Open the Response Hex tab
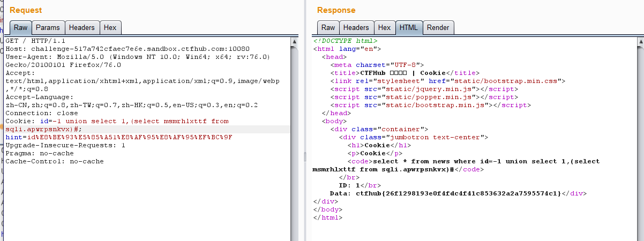The image size is (644, 241). pos(384,28)
